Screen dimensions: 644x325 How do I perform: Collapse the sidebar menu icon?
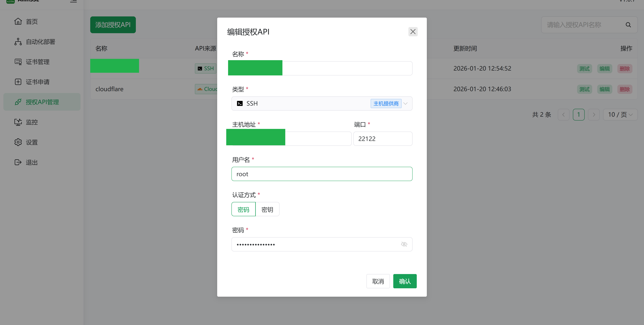[x=73, y=1]
